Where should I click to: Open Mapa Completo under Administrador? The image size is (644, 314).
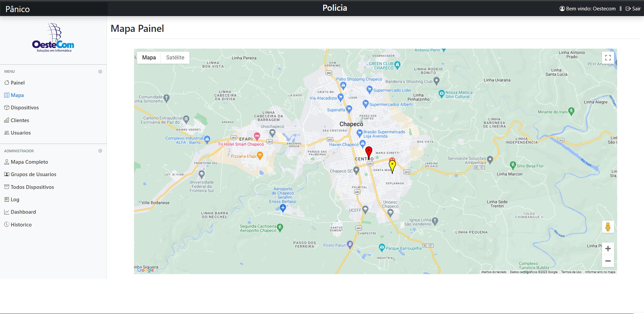click(x=26, y=162)
